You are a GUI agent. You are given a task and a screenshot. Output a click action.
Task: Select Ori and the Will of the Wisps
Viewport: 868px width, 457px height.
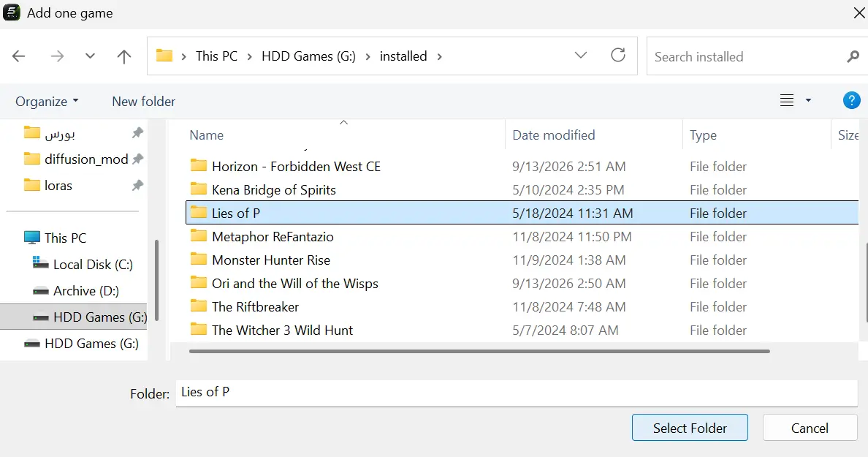pyautogui.click(x=522, y=284)
